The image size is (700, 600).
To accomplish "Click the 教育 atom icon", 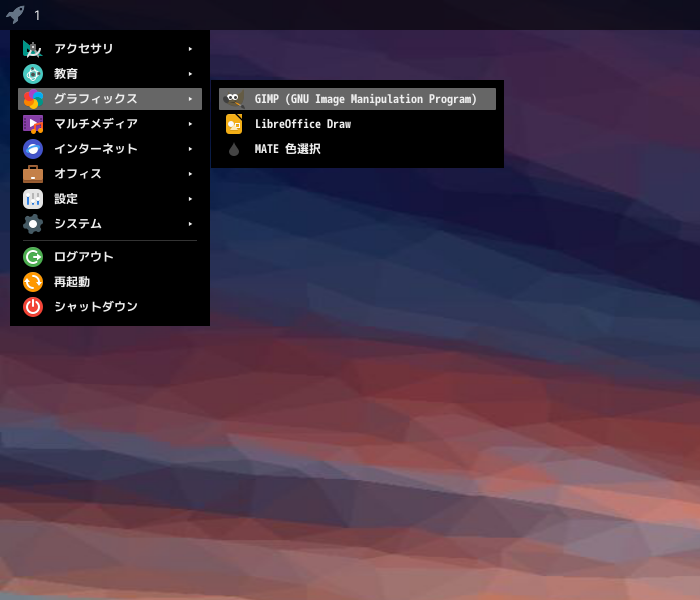I will pyautogui.click(x=33, y=74).
